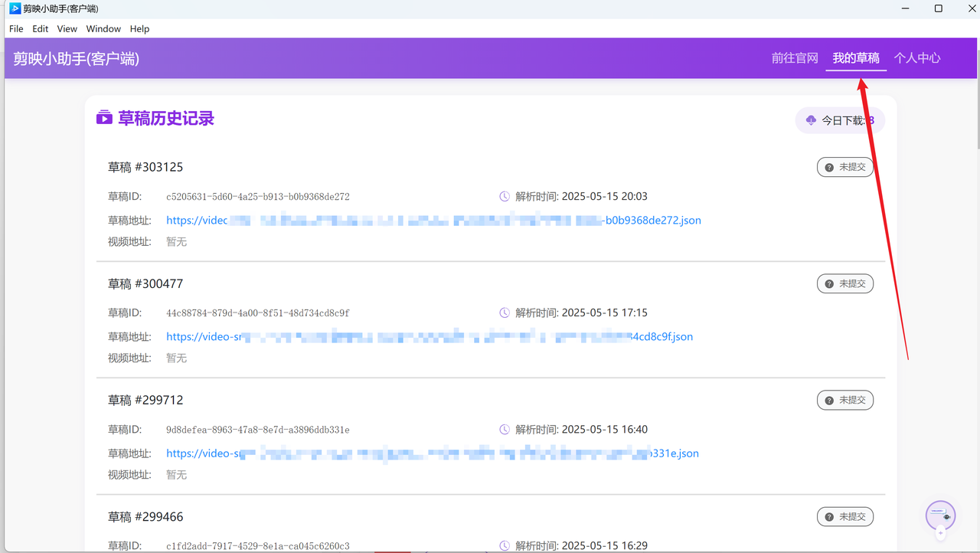Click 未提交 status for draft #303125
This screenshot has height=553, width=980.
pos(845,167)
